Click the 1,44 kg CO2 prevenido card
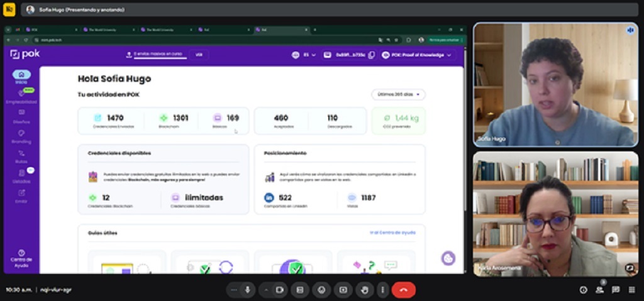 tap(398, 121)
